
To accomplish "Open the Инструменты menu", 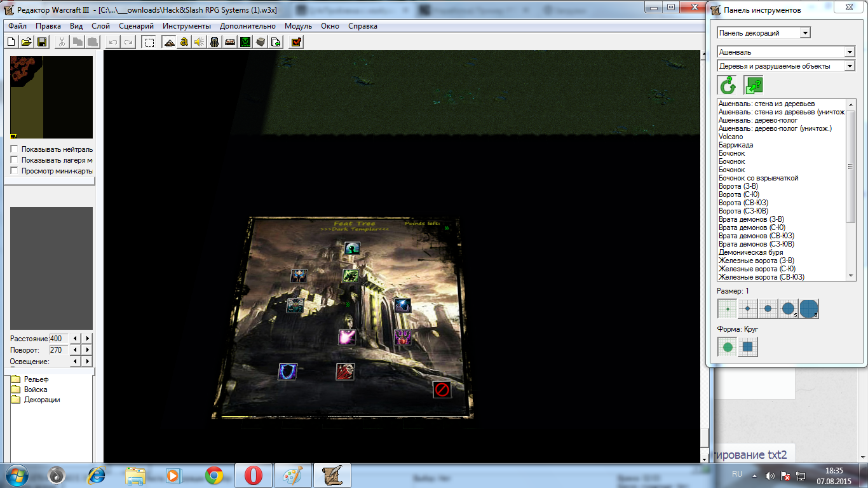I will 187,26.
